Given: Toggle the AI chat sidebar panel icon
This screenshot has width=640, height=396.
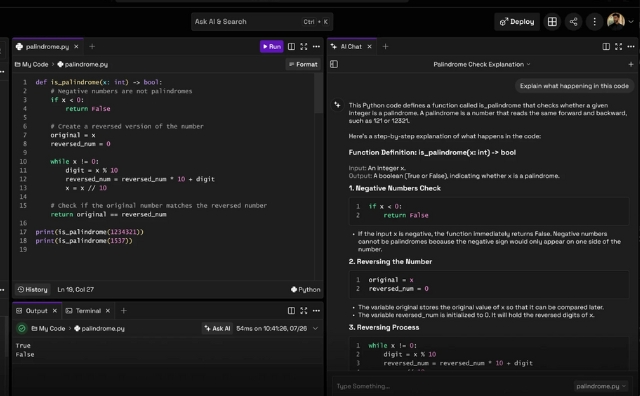Looking at the screenshot, I should pyautogui.click(x=334, y=64).
